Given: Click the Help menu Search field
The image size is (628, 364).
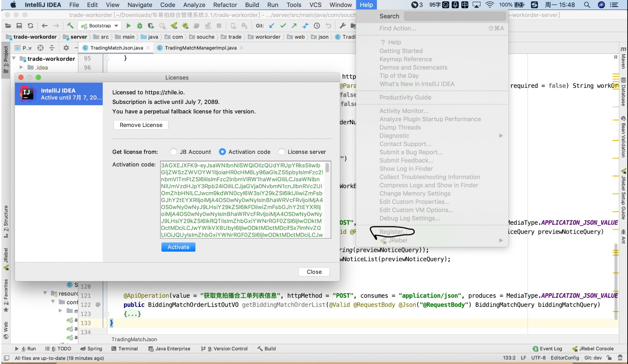Looking at the screenshot, I should point(455,16).
